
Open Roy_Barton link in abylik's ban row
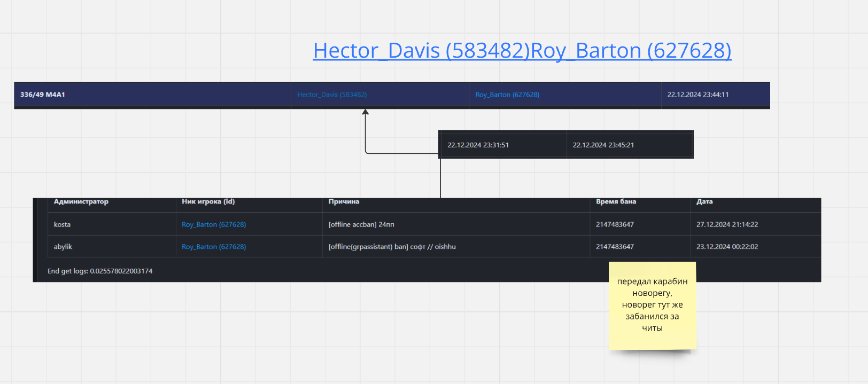(x=214, y=247)
